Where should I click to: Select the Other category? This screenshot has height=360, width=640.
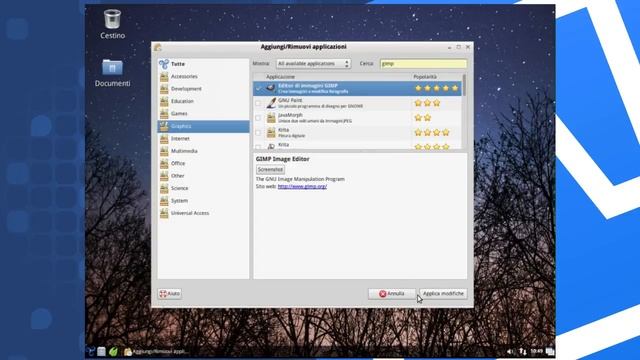204,176
